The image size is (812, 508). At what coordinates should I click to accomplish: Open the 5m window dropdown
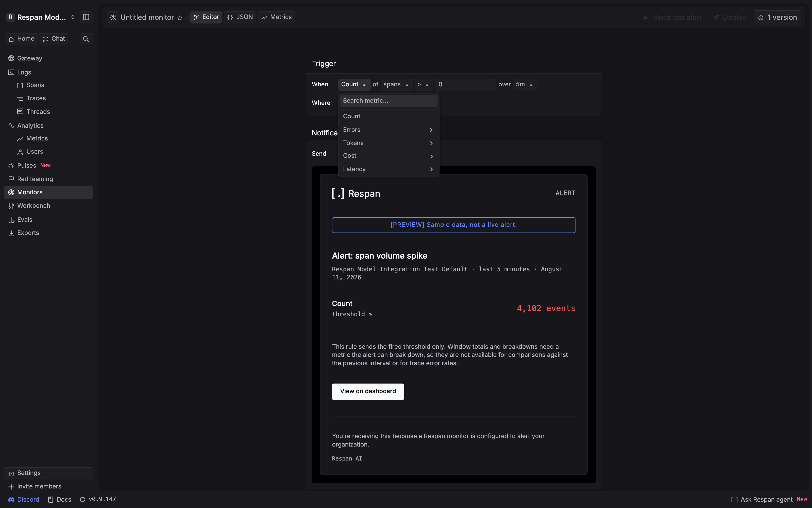[525, 84]
